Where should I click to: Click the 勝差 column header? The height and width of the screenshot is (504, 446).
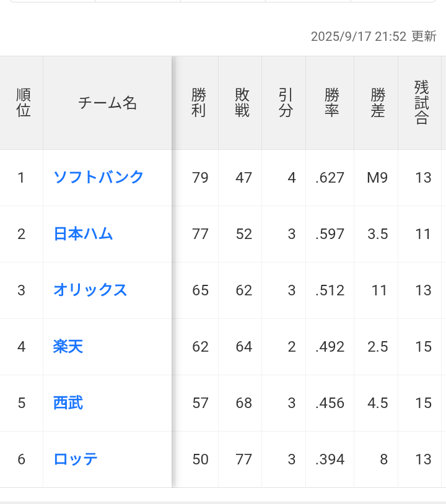click(x=378, y=103)
